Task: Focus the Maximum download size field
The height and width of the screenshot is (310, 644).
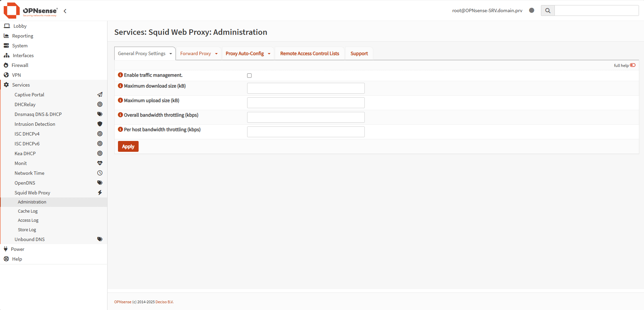Action: pos(306,88)
